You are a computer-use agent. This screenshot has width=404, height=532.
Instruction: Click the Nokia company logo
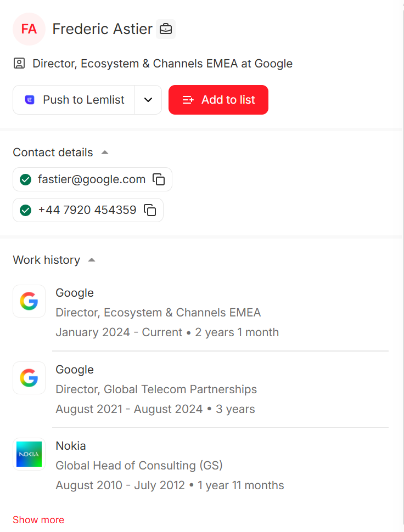[29, 454]
